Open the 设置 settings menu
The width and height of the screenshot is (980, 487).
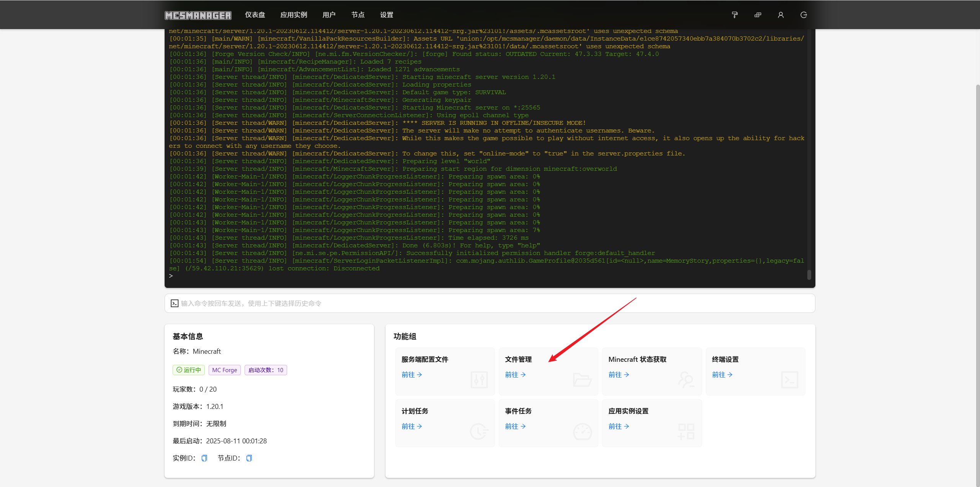(387, 15)
